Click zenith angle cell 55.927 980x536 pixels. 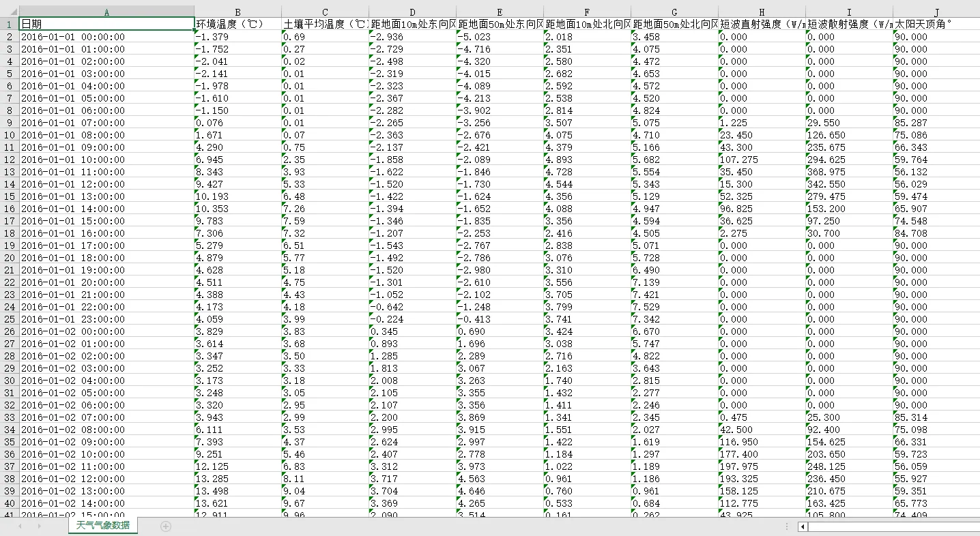pos(936,479)
